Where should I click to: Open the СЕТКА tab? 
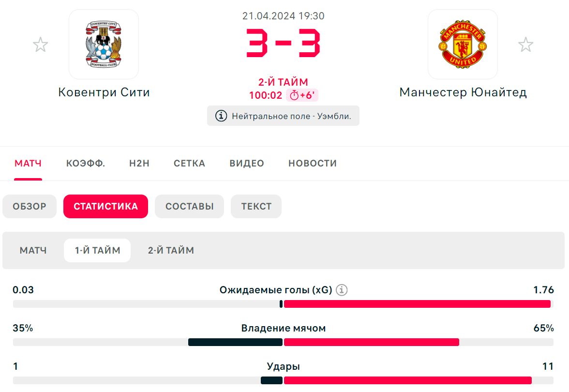pos(190,164)
